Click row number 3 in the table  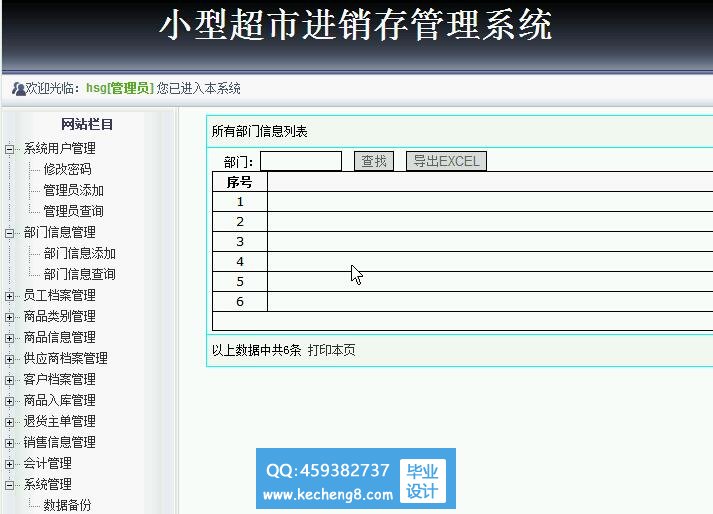point(240,242)
